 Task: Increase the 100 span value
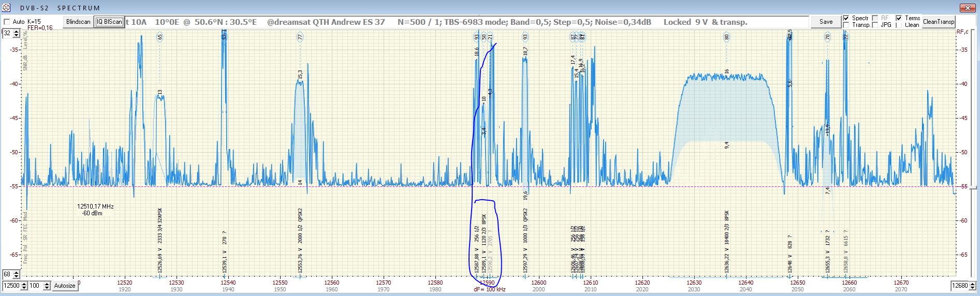coord(47,284)
